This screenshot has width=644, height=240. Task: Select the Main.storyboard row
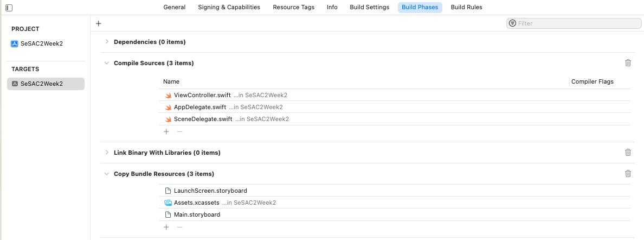(x=395, y=214)
